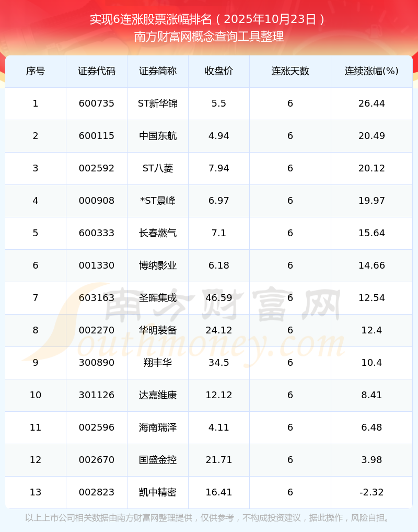Click the 14.66 gain value
Image resolution: width=418 pixels, height=532 pixels.
tap(371, 265)
